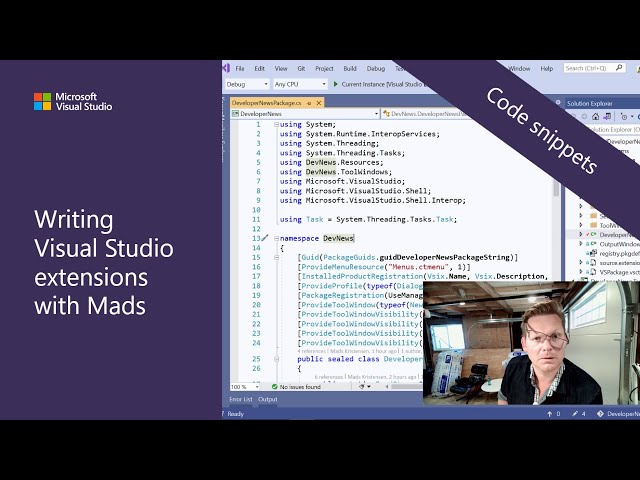Open the Git menu
This screenshot has height=480, width=640.
[x=301, y=69]
